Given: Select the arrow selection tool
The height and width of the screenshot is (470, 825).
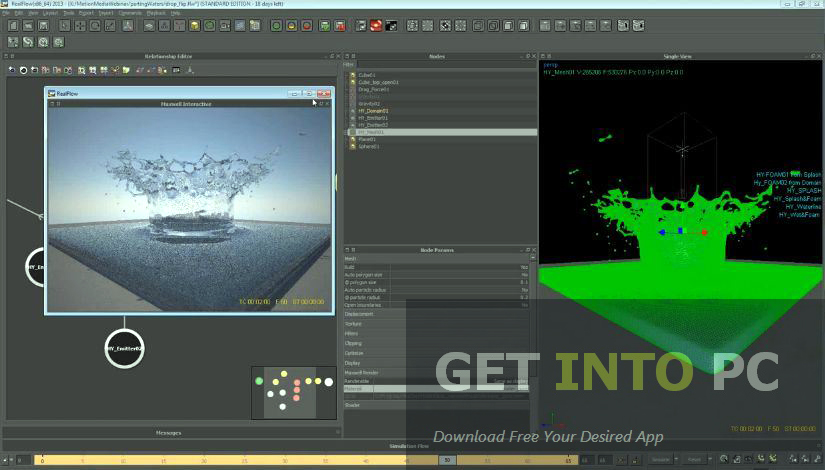Looking at the screenshot, I should 64,25.
